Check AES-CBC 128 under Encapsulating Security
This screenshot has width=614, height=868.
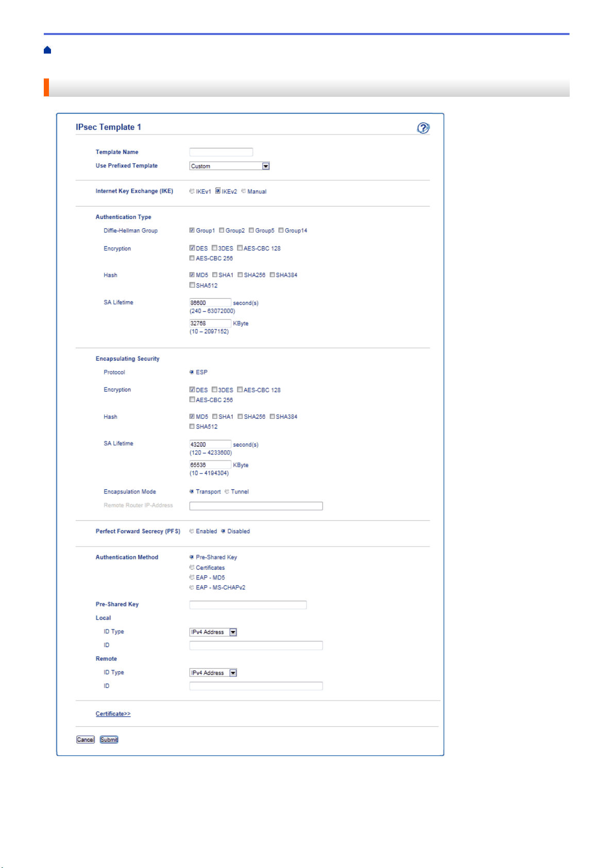coord(240,389)
